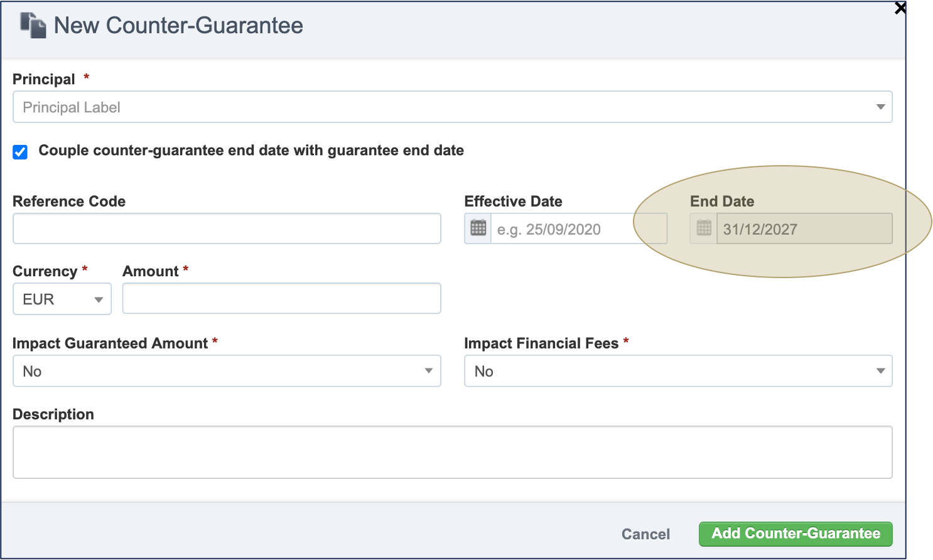The height and width of the screenshot is (560, 933).
Task: Click inside the Description text area
Action: [452, 453]
